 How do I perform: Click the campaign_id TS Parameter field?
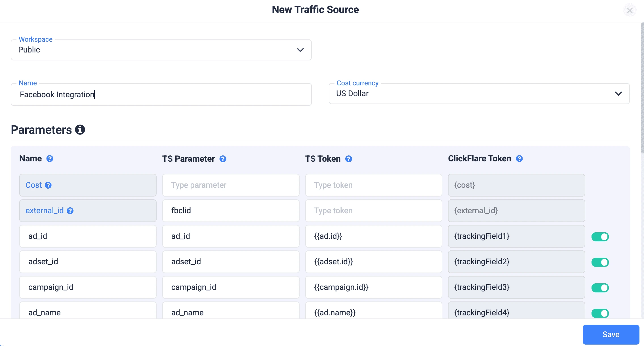point(231,287)
